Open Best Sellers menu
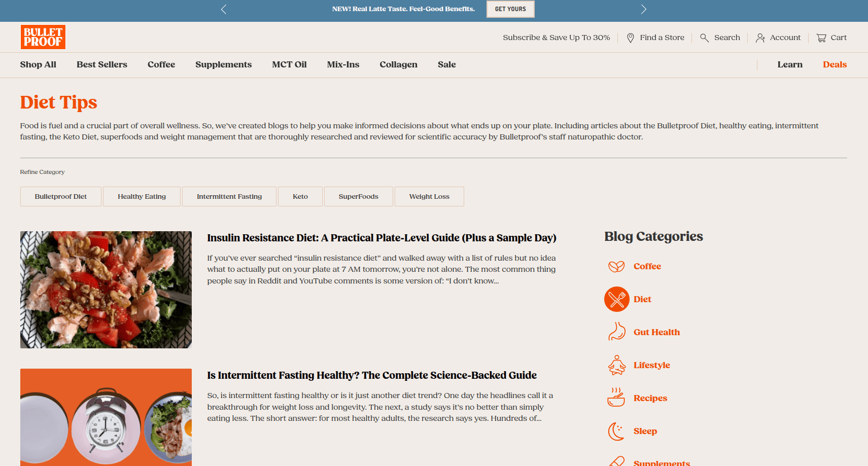Image resolution: width=868 pixels, height=466 pixels. pos(102,64)
